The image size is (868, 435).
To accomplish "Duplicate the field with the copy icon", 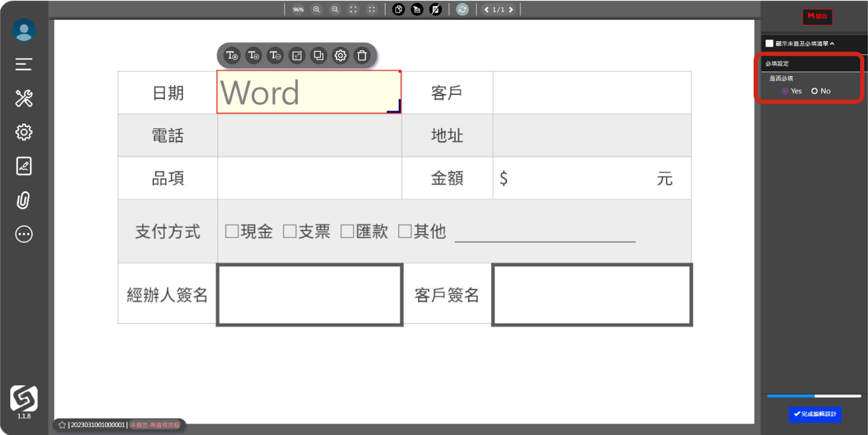I will point(319,56).
